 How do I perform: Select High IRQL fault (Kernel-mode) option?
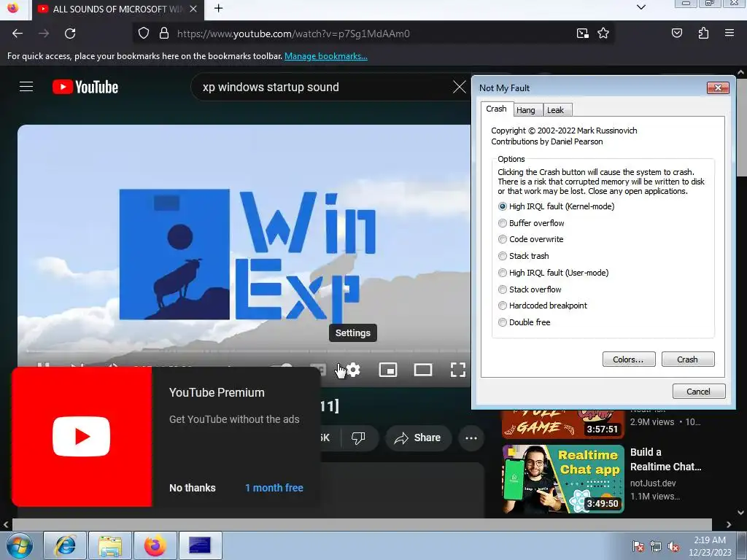(x=556, y=206)
